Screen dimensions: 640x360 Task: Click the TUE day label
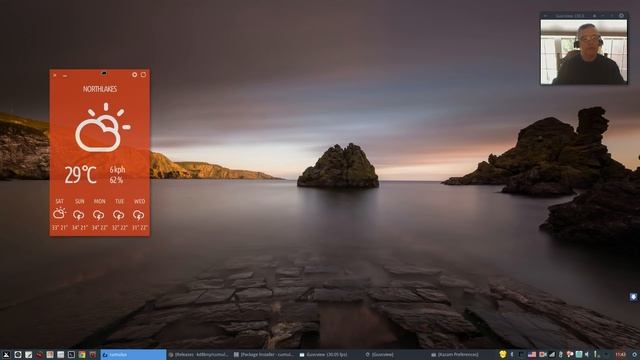click(120, 201)
